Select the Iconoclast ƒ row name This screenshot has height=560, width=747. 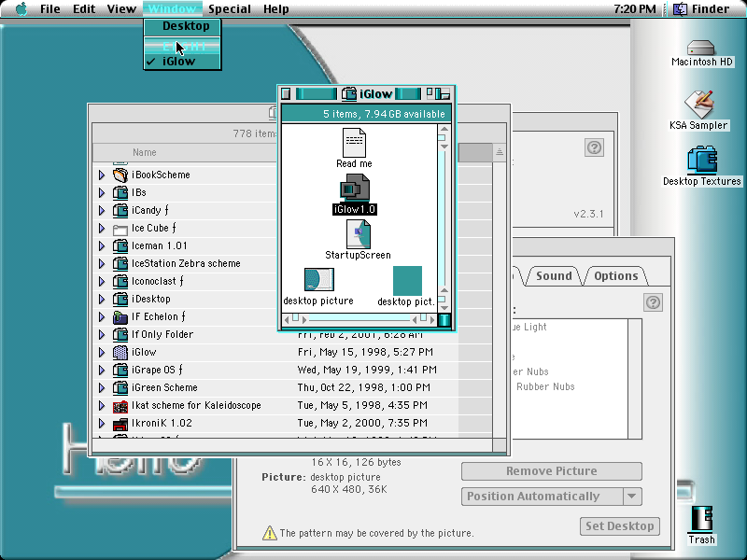click(157, 282)
